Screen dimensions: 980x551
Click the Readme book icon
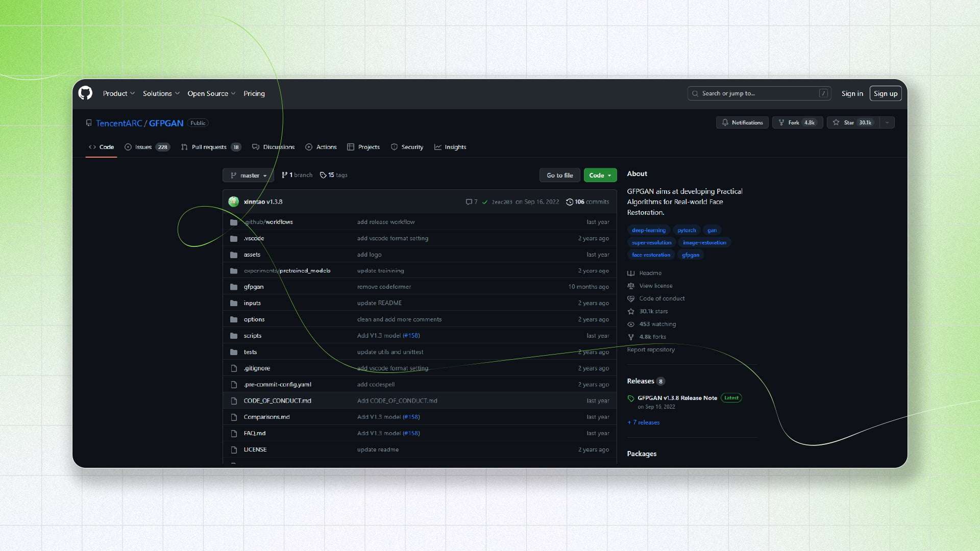pyautogui.click(x=631, y=273)
